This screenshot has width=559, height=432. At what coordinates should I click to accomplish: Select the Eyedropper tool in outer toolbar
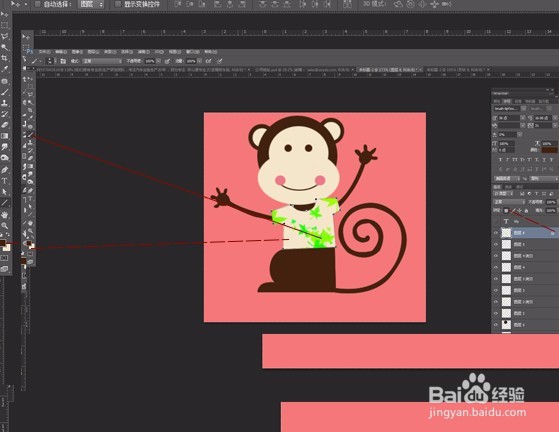coord(5,69)
